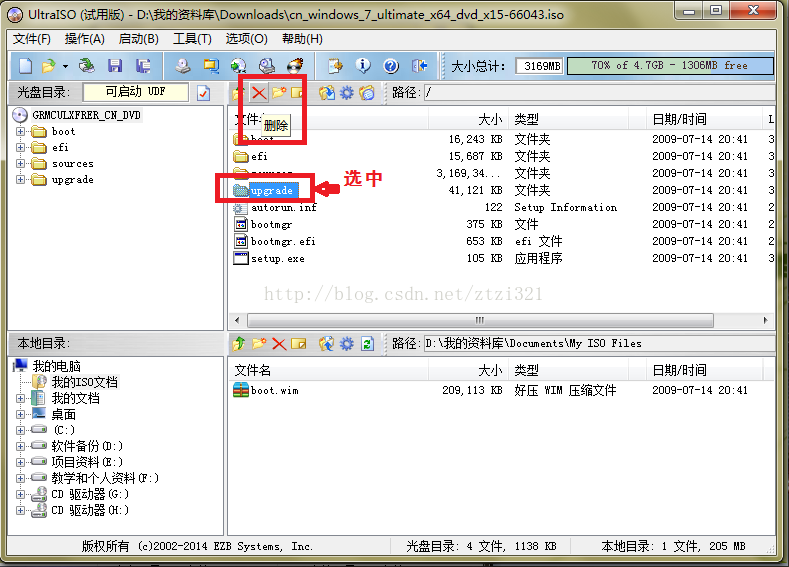Sort local files by 大小 column header
Image resolution: width=789 pixels, height=567 pixels.
[x=467, y=371]
